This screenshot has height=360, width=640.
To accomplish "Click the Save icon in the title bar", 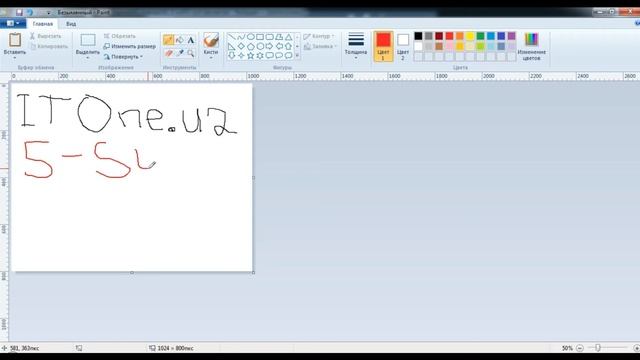I will click(19, 12).
